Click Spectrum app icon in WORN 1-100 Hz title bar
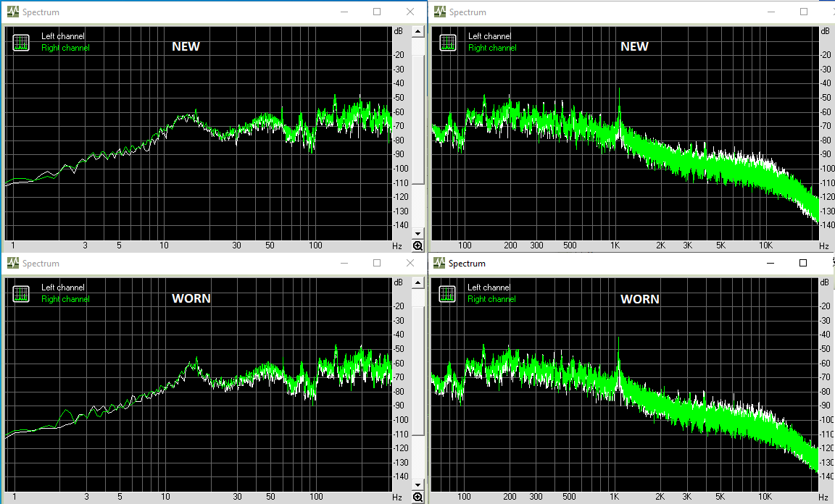835x504 pixels. pos(13,263)
